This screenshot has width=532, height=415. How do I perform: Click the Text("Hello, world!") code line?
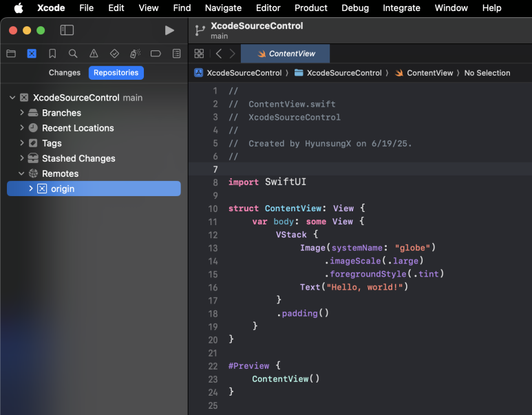(x=354, y=287)
